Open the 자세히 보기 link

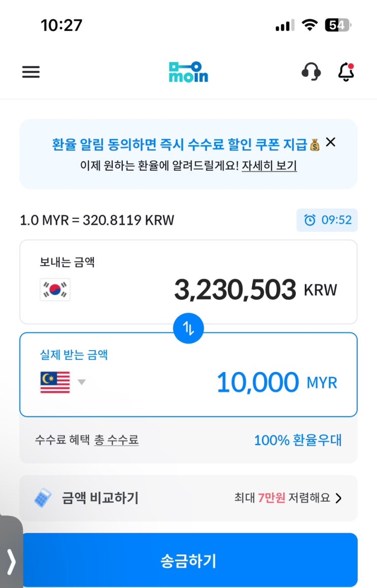269,166
